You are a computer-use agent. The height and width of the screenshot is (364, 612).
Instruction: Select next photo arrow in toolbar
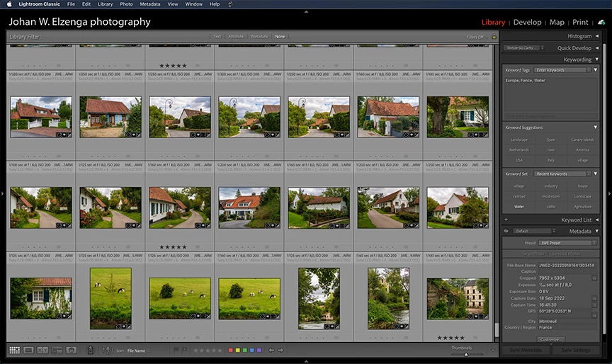click(x=280, y=351)
